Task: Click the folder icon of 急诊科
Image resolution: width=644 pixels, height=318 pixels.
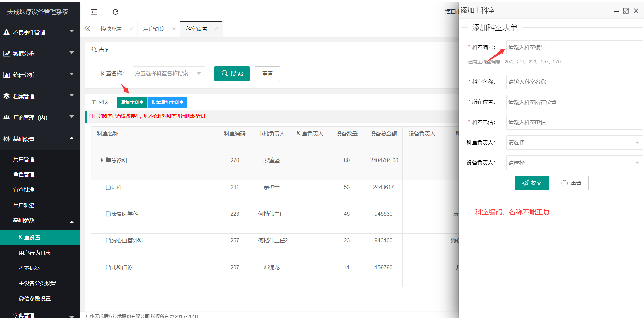Action: (x=108, y=160)
